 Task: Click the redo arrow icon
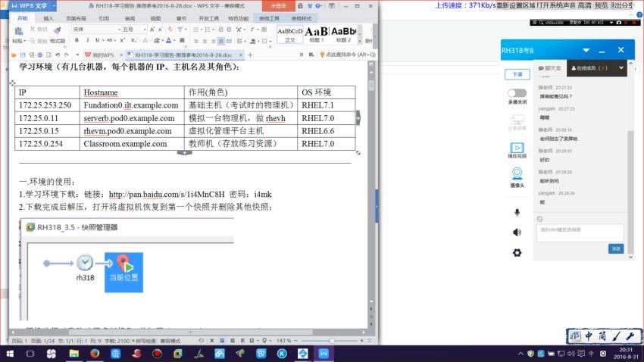[67, 55]
